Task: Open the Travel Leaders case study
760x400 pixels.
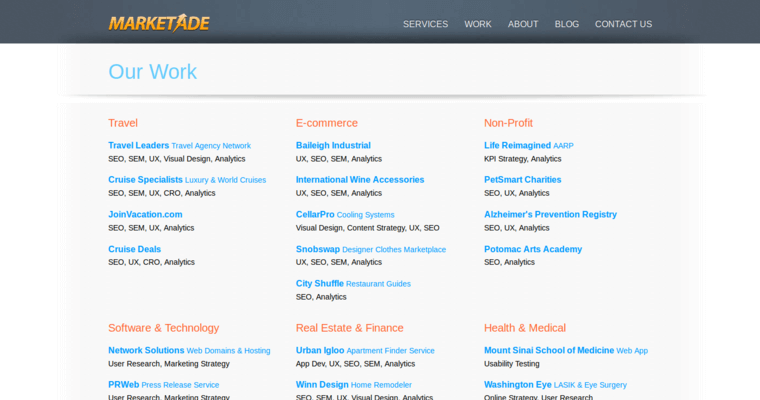Action: (179, 145)
